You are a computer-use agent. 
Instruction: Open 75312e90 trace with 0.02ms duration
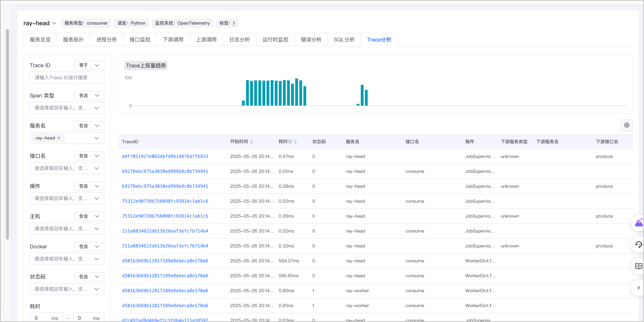tap(165, 201)
